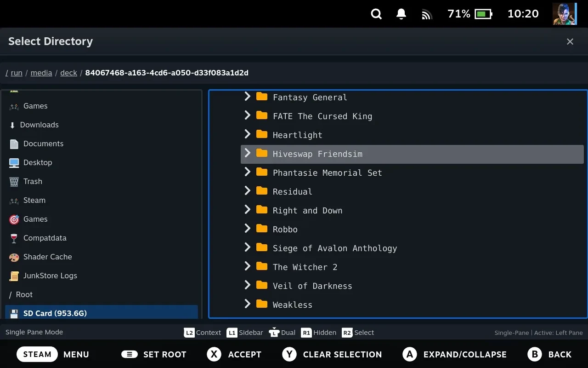Open the notifications bell icon
The width and height of the screenshot is (588, 368).
tap(401, 14)
